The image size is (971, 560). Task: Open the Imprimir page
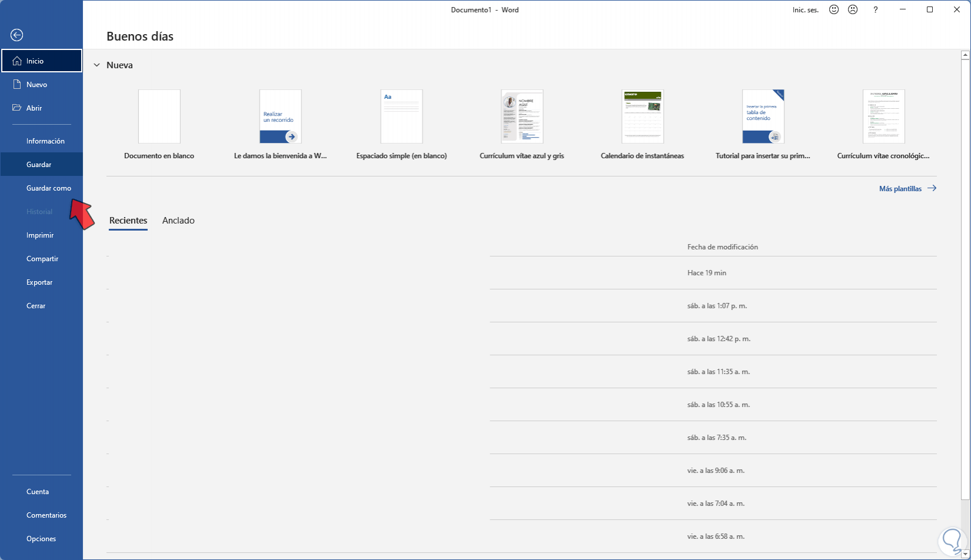[x=41, y=235]
